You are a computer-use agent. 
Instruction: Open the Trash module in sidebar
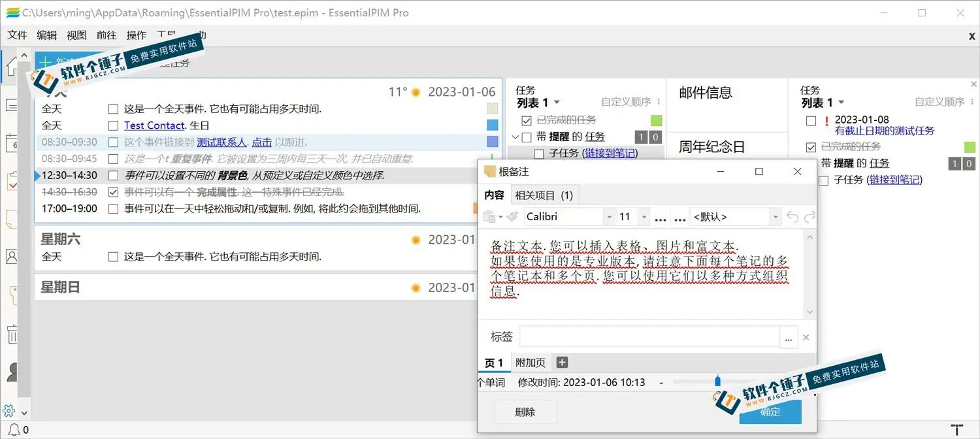coord(11,334)
